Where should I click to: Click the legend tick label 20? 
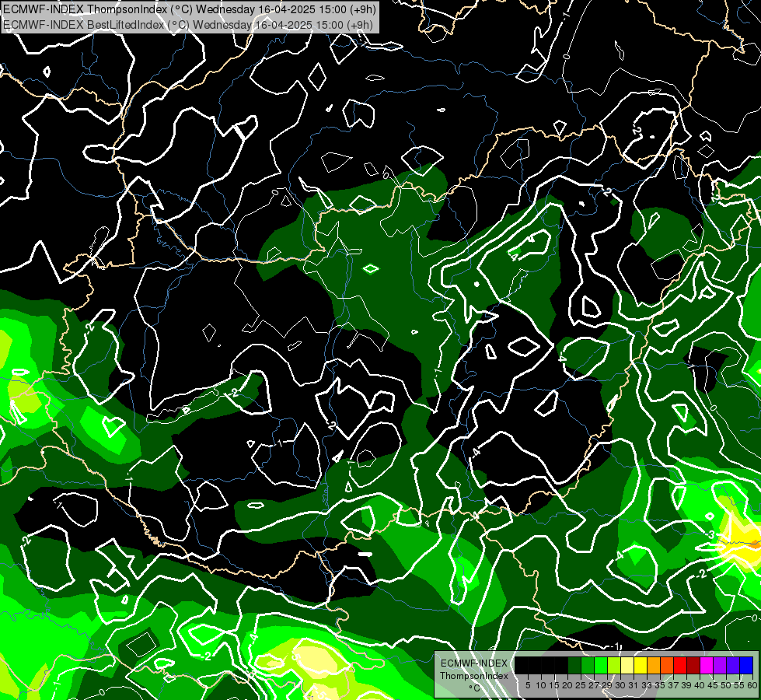[567, 685]
